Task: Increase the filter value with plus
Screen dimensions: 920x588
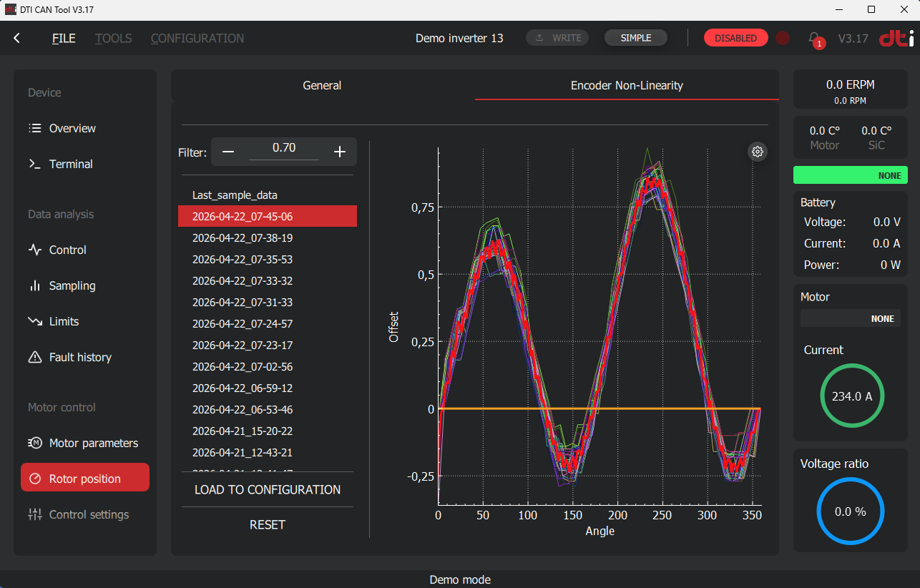Action: (x=340, y=152)
